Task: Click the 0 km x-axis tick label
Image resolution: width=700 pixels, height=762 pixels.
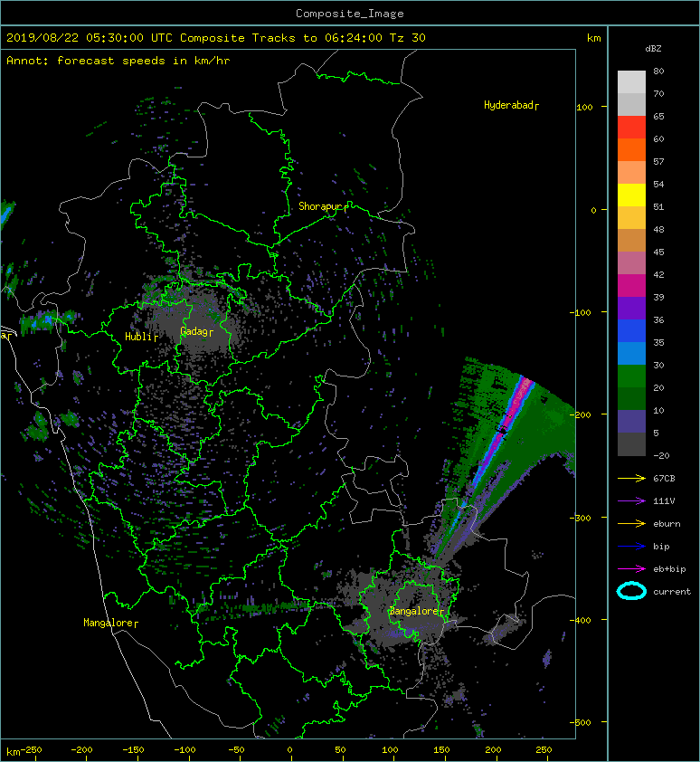Action: click(x=289, y=750)
